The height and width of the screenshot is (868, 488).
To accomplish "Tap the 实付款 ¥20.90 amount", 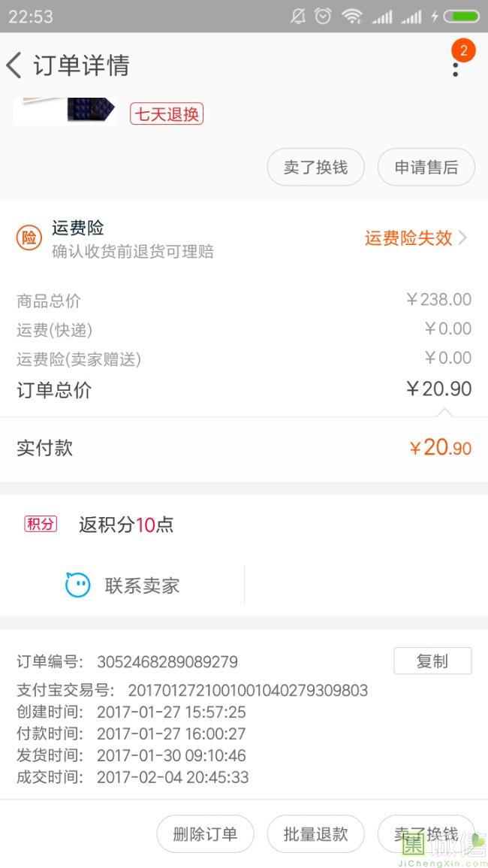I will click(x=440, y=448).
